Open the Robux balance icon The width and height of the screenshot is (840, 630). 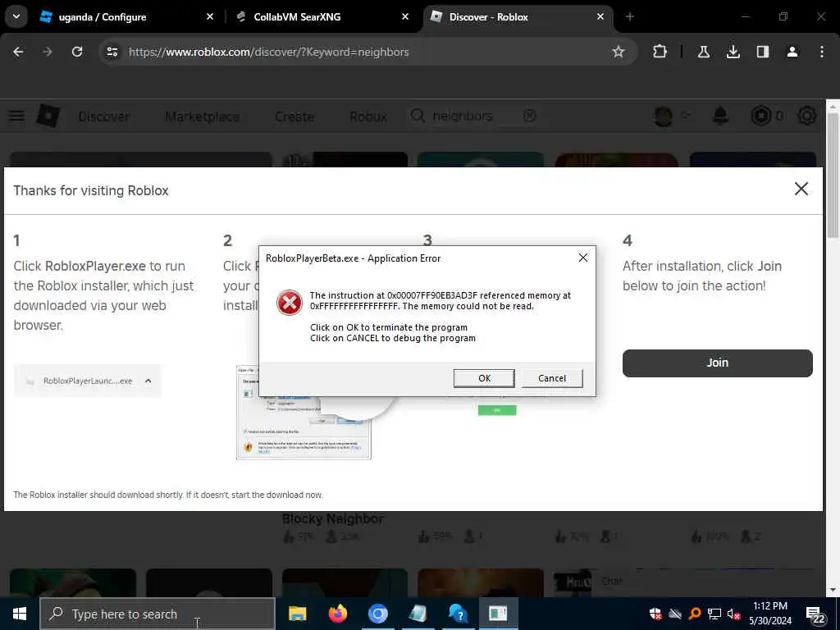[761, 116]
